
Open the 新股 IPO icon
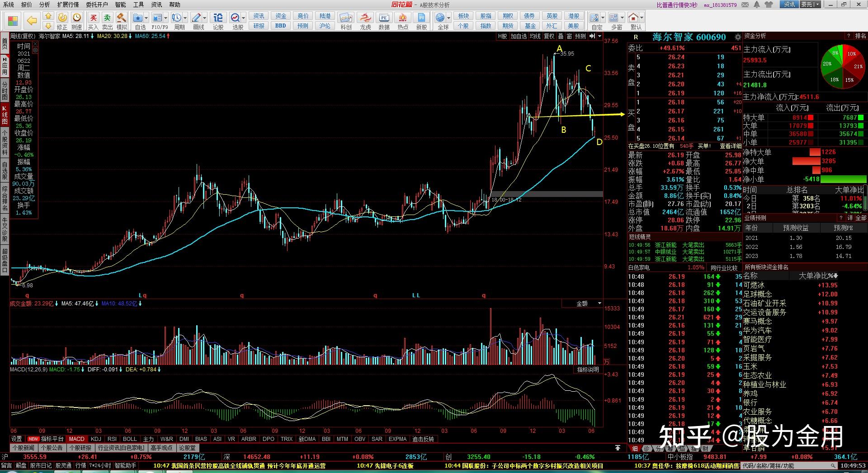tap(421, 21)
